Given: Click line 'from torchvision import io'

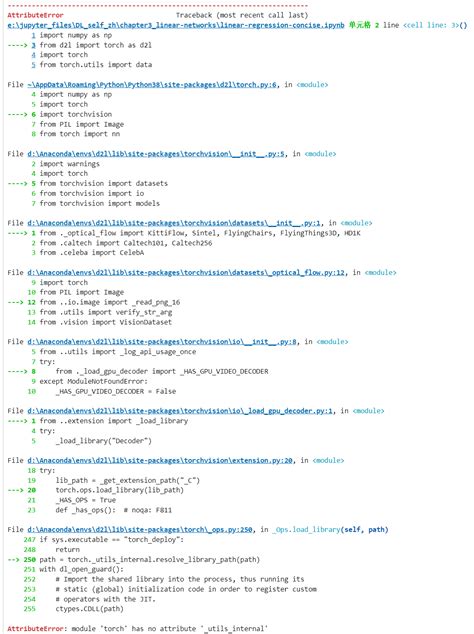Looking at the screenshot, I should 92,193.
